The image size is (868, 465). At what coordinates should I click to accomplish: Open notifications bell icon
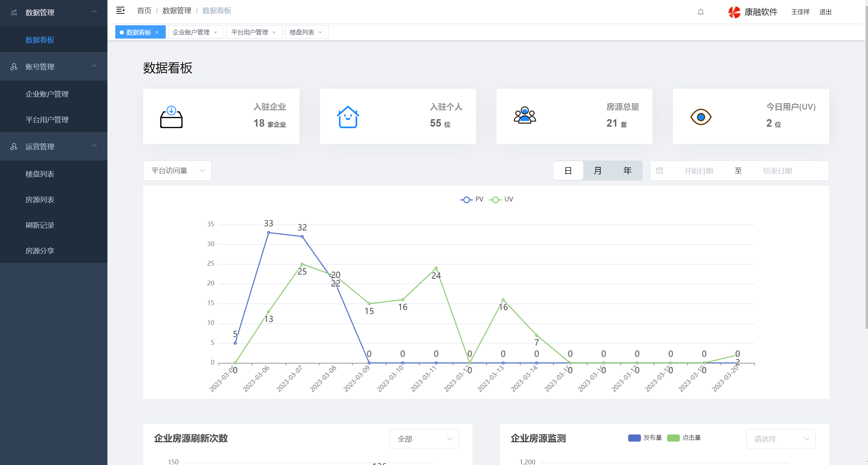click(701, 12)
